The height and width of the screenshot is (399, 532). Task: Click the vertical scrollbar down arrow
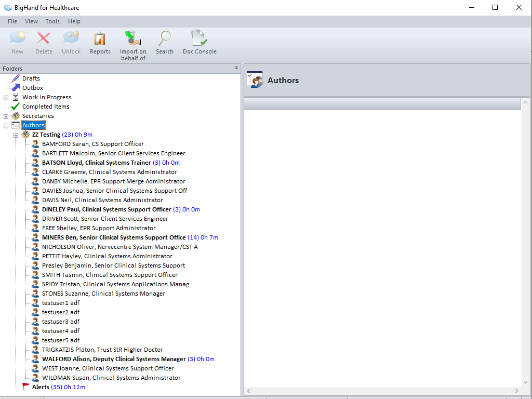click(526, 382)
